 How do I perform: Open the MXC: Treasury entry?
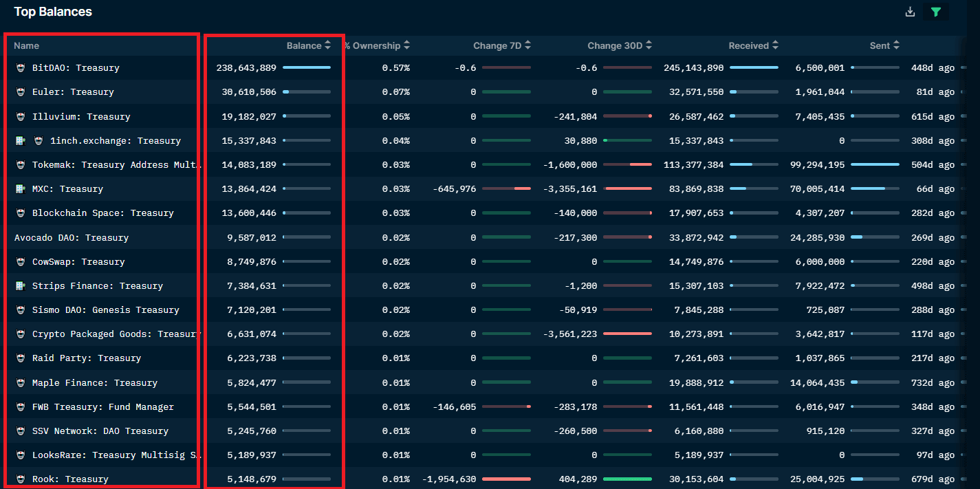[x=67, y=189]
